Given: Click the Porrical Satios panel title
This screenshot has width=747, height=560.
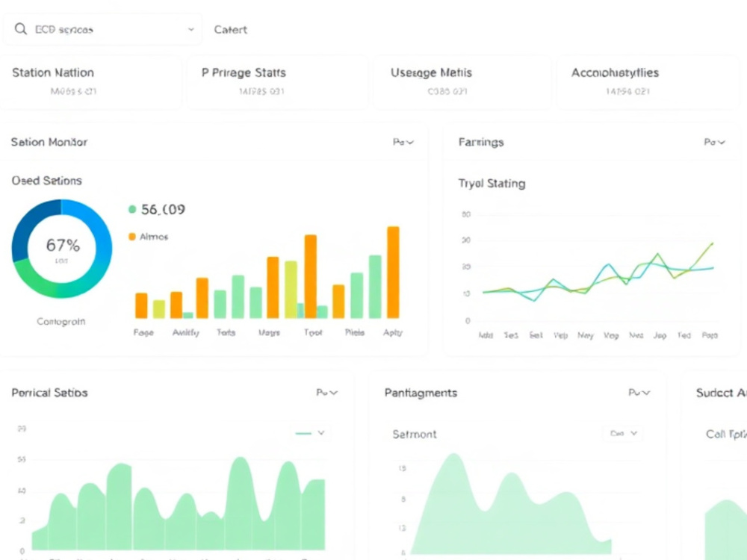Looking at the screenshot, I should [49, 393].
